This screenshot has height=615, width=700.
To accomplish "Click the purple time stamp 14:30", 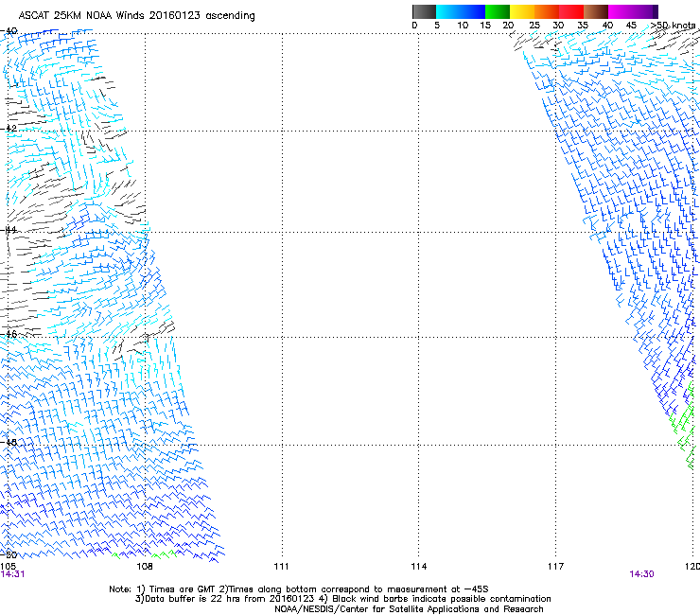I will click(x=641, y=574).
